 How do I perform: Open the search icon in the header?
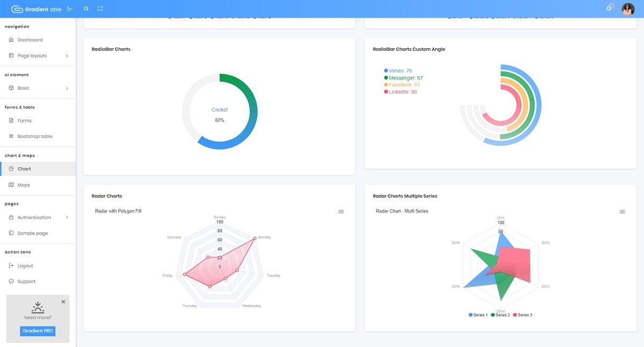pos(86,9)
